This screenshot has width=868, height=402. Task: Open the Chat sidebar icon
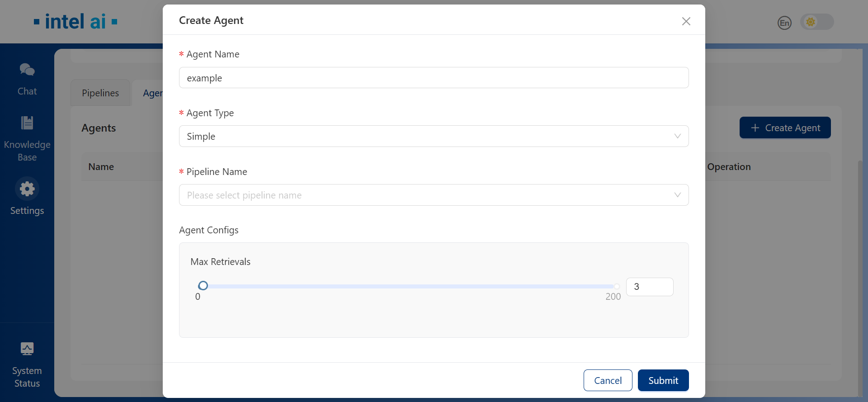coord(27,70)
